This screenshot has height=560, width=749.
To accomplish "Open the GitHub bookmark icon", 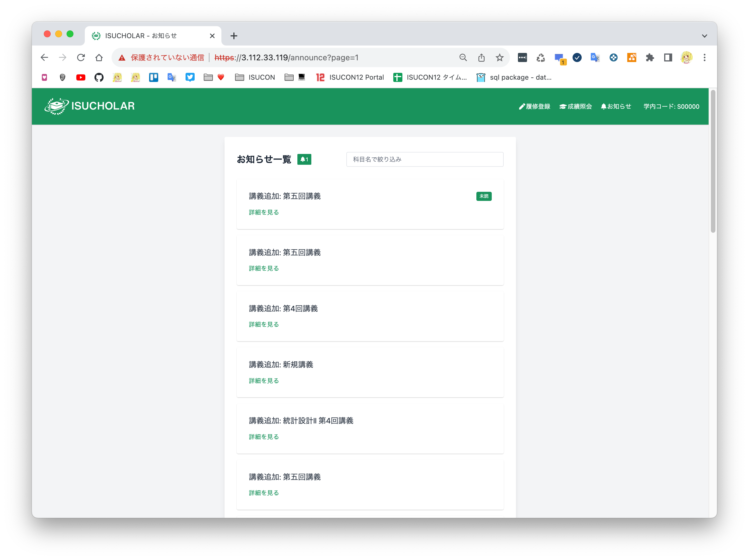I will point(99,77).
